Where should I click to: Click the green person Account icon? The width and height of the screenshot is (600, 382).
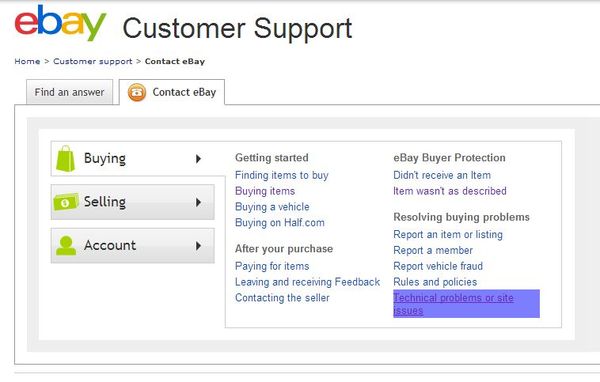(x=66, y=245)
